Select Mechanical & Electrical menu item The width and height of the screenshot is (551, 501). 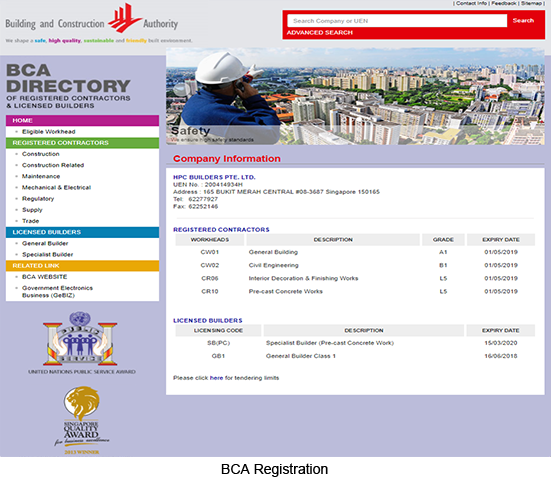[56, 188]
